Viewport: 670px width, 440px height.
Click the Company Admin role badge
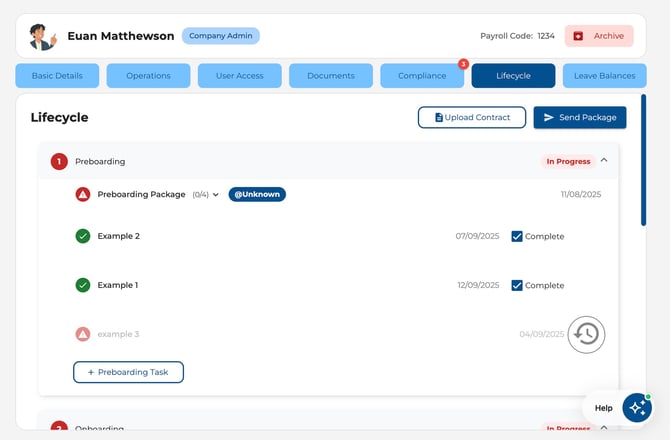(x=220, y=36)
